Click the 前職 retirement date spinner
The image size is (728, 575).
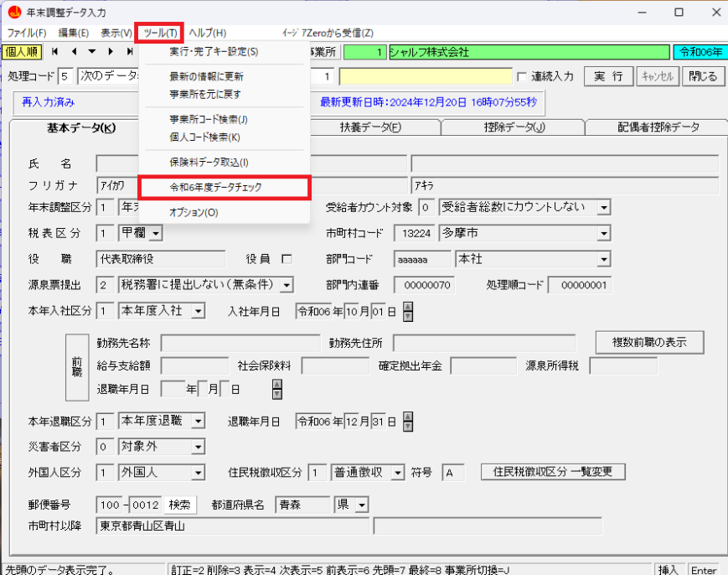(x=277, y=389)
